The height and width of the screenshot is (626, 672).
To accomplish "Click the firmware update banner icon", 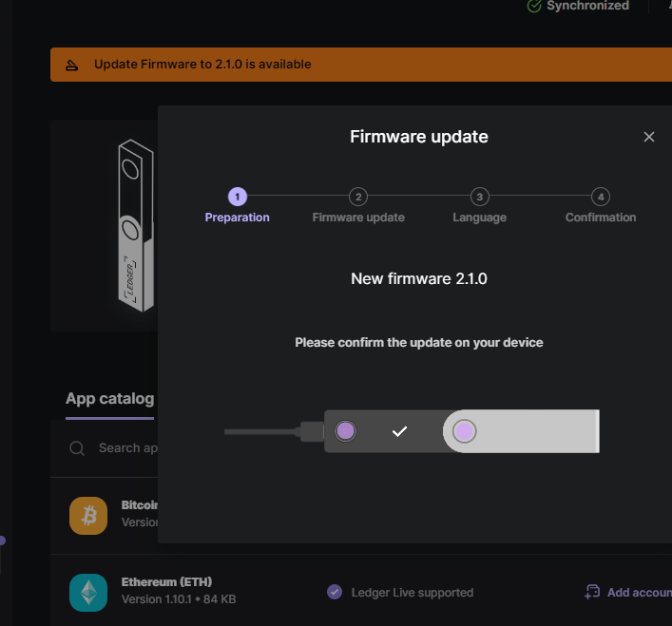I will (x=72, y=65).
